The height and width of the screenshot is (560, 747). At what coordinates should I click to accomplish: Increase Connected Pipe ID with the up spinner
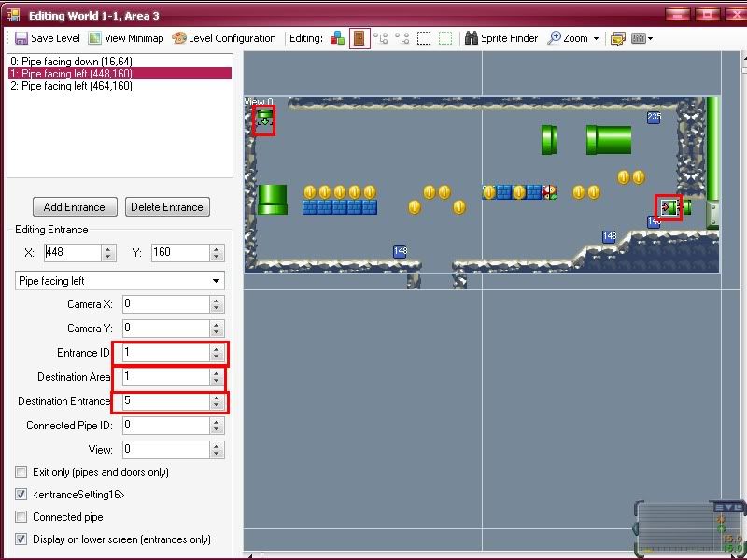pyautogui.click(x=217, y=422)
